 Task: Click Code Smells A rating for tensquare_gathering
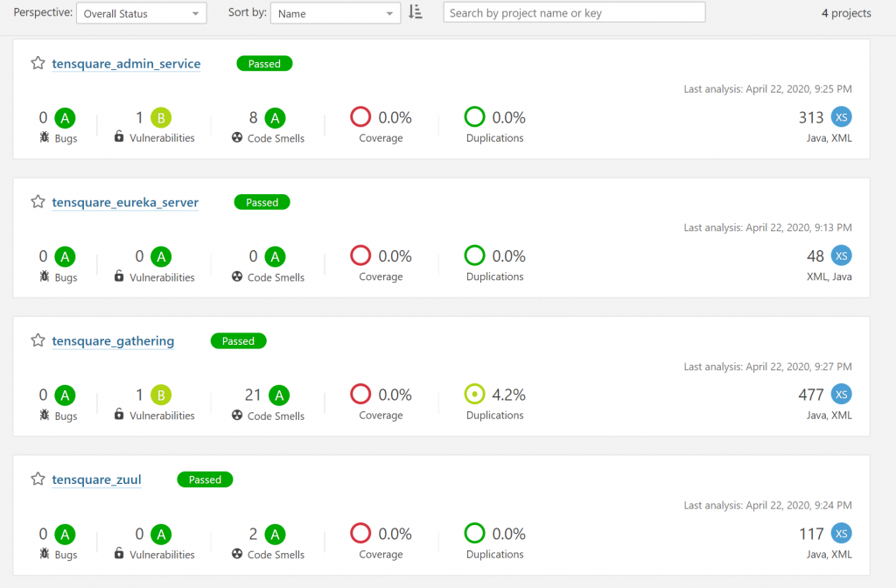(279, 395)
